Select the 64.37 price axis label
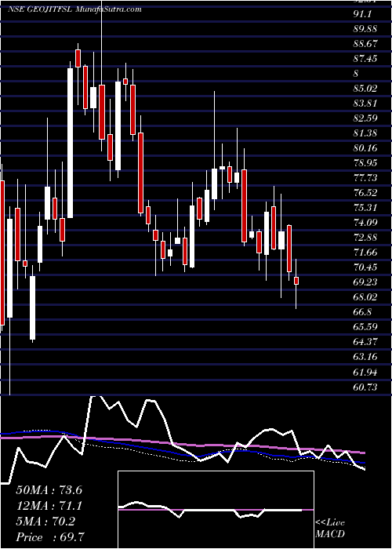Image resolution: width=392 pixels, height=549 pixels. coord(365,342)
